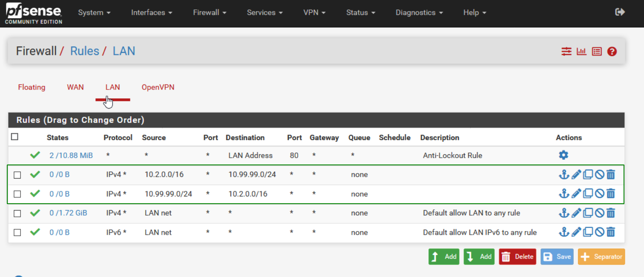
Task: Open Anti-Lockout Rule settings gear icon
Action: (563, 155)
